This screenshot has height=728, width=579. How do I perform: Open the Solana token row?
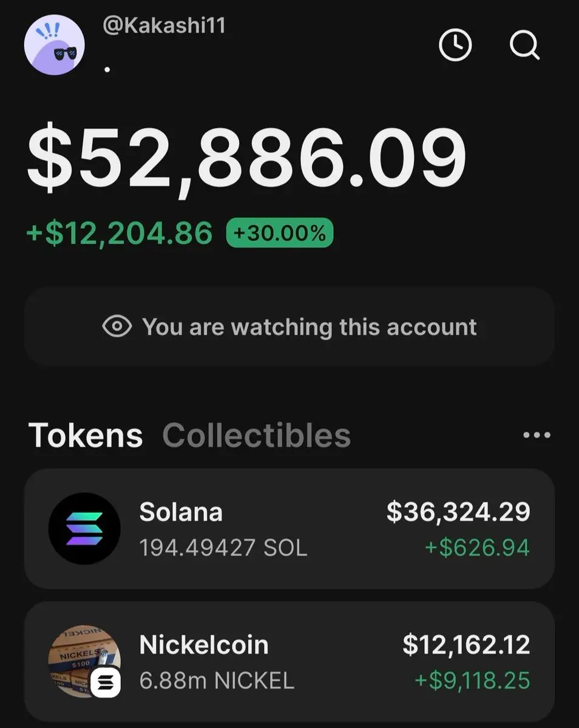pos(289,528)
